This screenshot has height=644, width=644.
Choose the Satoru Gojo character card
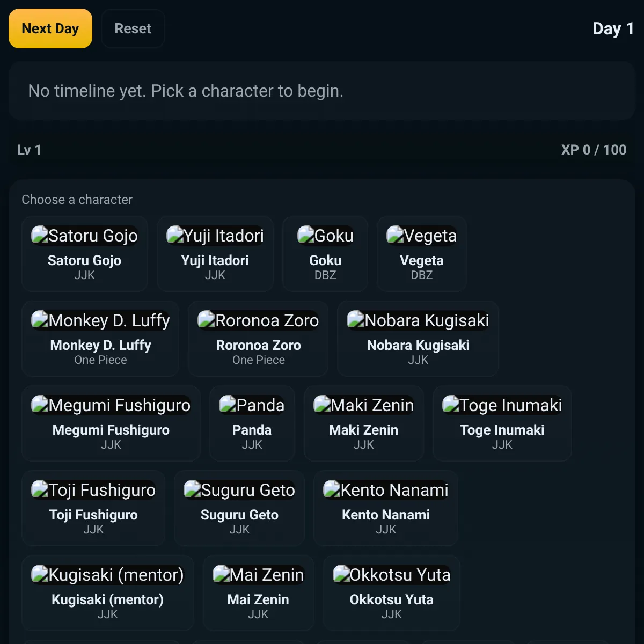(85, 254)
